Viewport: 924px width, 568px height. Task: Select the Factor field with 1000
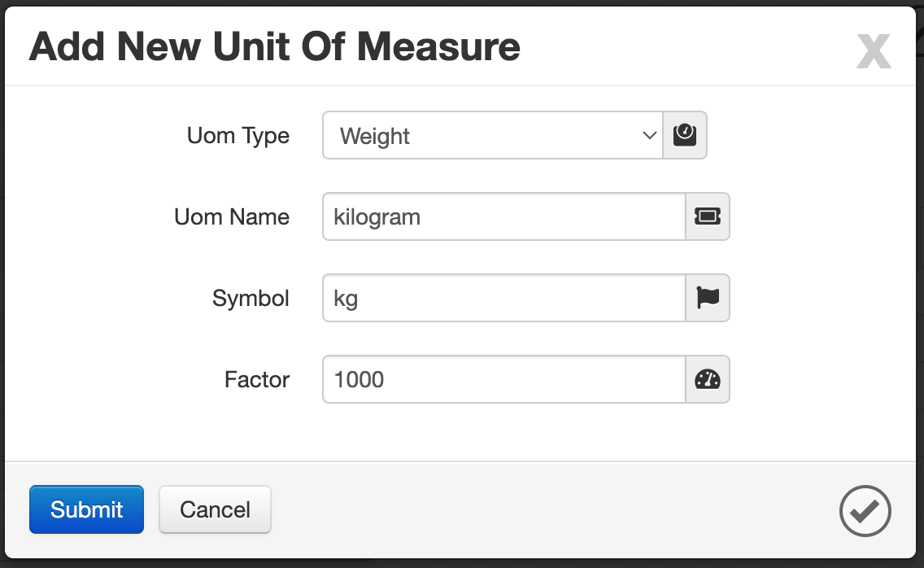[x=503, y=379]
